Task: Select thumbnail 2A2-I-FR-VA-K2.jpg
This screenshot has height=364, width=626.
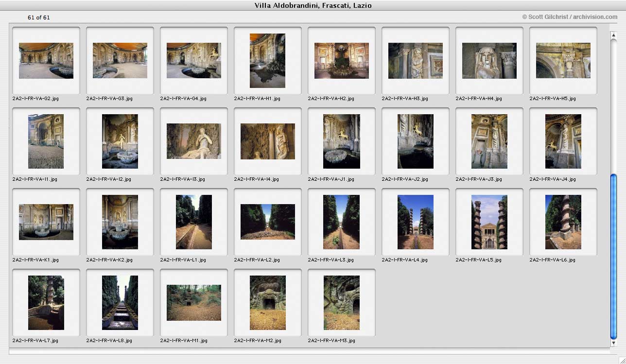Action: [x=120, y=222]
